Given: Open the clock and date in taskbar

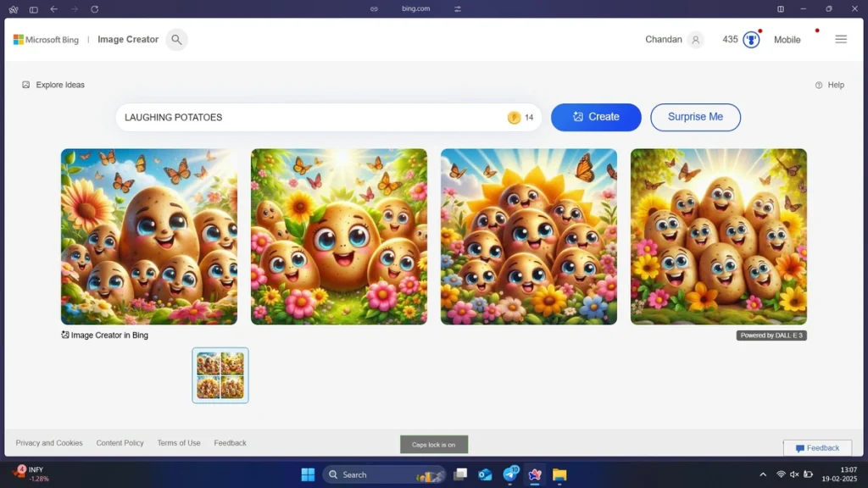Looking at the screenshot, I should pos(840,474).
